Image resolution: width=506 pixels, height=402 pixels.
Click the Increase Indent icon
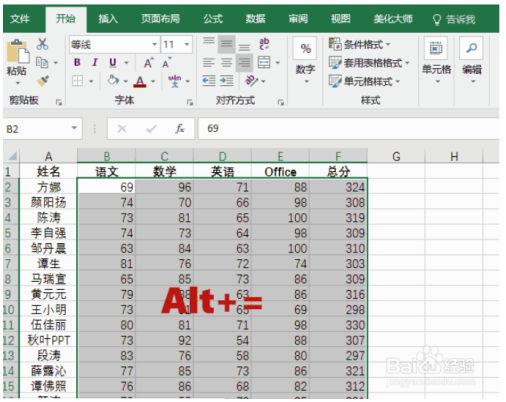click(227, 81)
